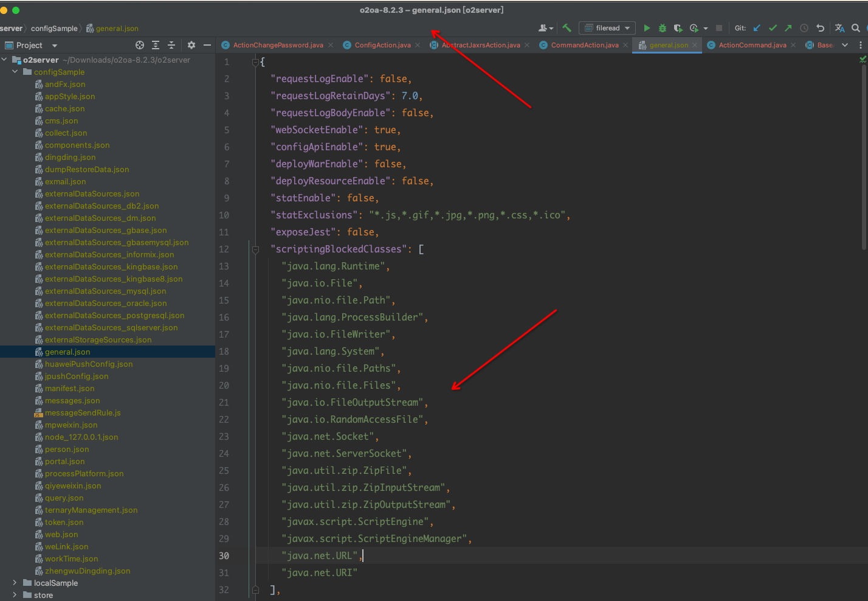This screenshot has height=601, width=868.
Task: Show Git history clock icon
Action: [x=804, y=28]
